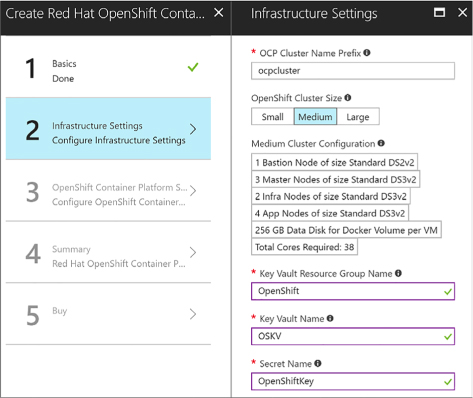Open info tooltip next to Key Vault Name

coord(330,318)
